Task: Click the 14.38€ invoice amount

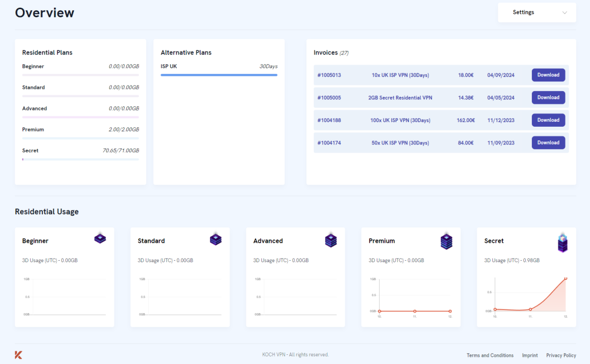Action: click(466, 98)
